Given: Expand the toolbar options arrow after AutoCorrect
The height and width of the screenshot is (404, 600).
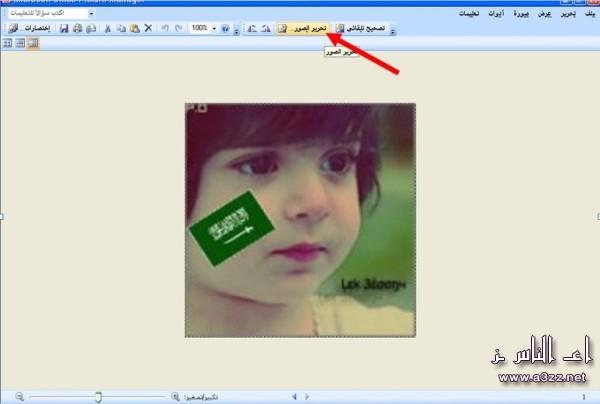Looking at the screenshot, I should [393, 30].
